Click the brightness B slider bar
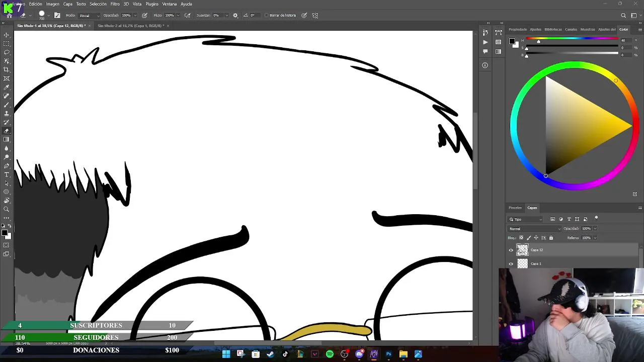 572,53
